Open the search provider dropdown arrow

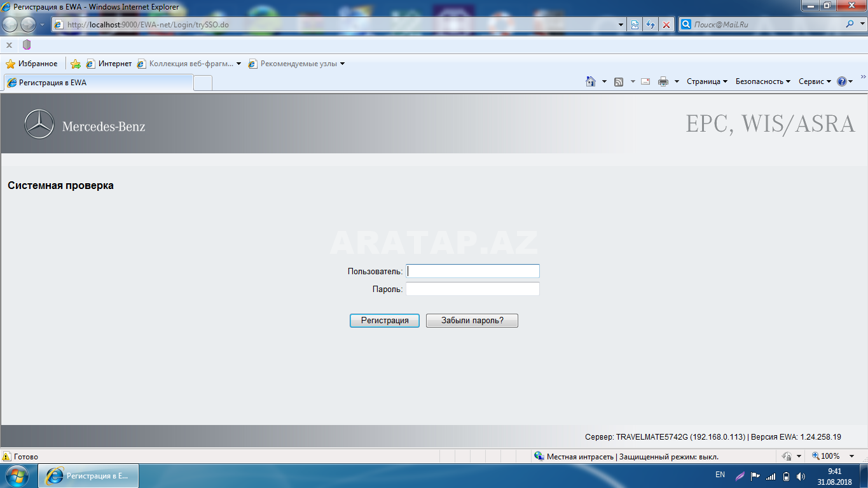point(861,25)
